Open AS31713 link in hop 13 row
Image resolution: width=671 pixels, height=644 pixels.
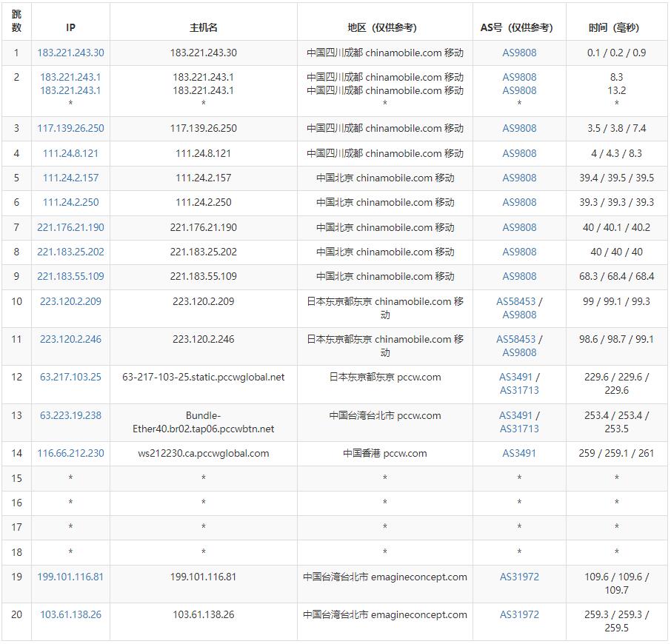coord(519,429)
